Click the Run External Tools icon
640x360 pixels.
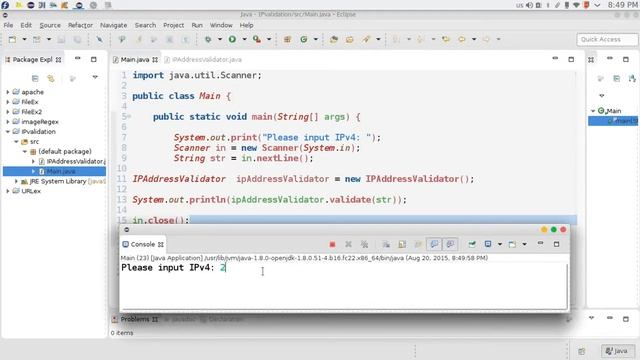pyautogui.click(x=257, y=39)
